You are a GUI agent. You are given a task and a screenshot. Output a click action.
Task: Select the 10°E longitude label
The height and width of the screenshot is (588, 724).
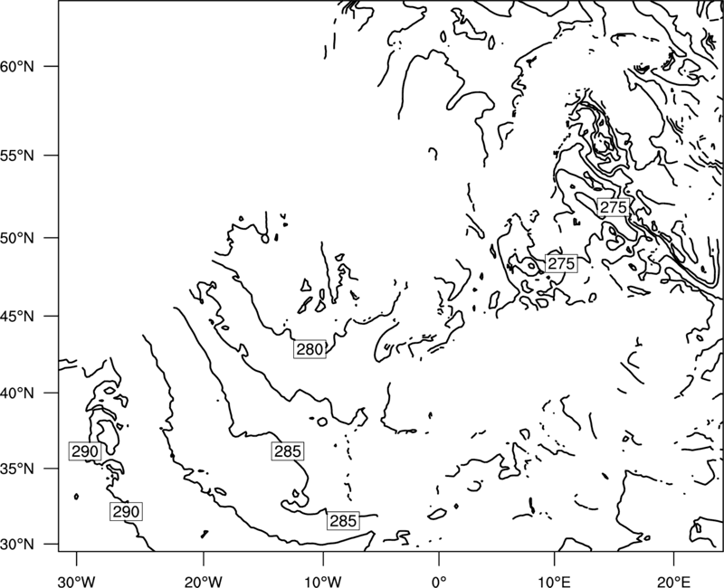click(554, 581)
